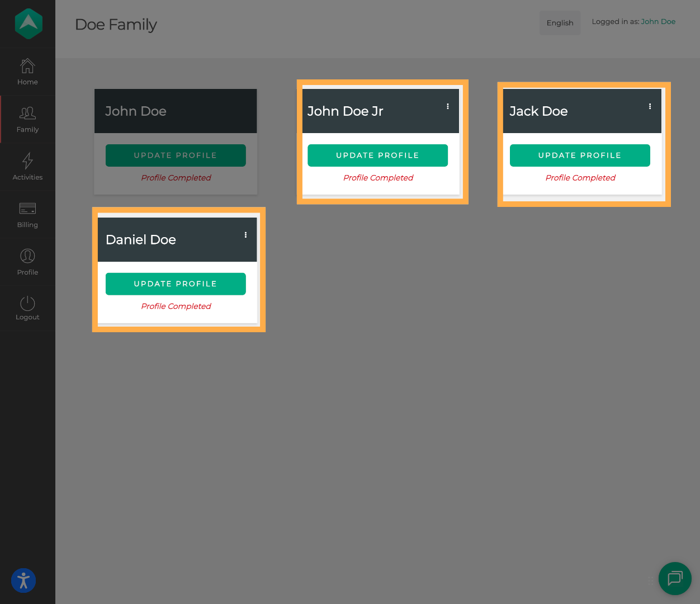Open the Home section from the sidebar
The width and height of the screenshot is (700, 604).
point(27,72)
